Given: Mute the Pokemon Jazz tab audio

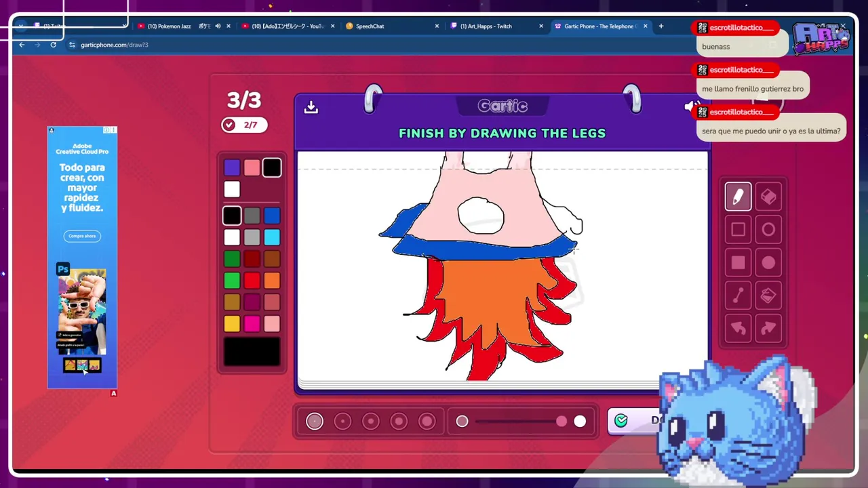Looking at the screenshot, I should [218, 26].
